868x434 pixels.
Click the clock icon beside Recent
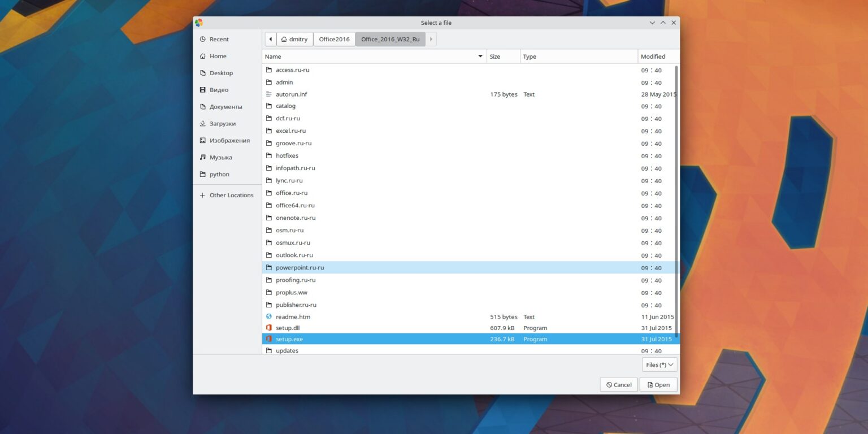click(x=203, y=39)
